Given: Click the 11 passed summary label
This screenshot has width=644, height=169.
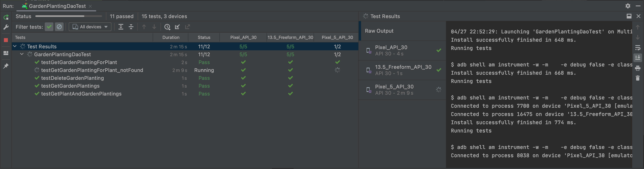Looking at the screenshot, I should [x=121, y=16].
